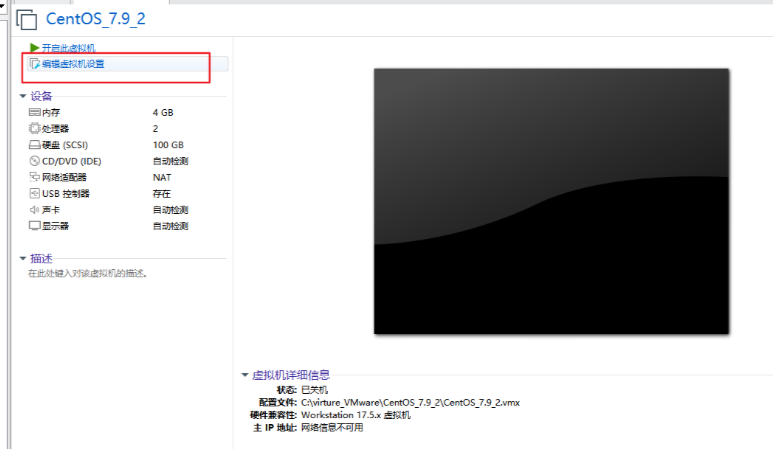Screen dimensions: 773x449
Task: Click the 显示器 monitor icon
Action: tap(35, 226)
